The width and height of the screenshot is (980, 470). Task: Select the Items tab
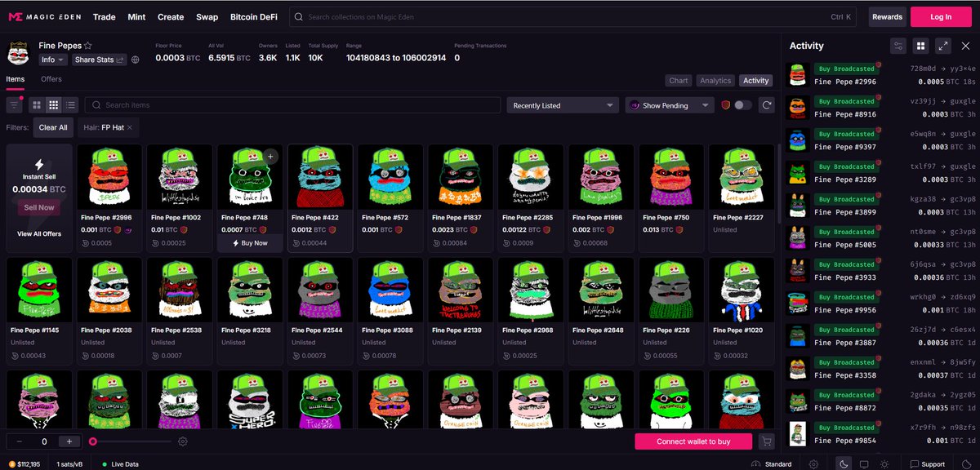[16, 79]
